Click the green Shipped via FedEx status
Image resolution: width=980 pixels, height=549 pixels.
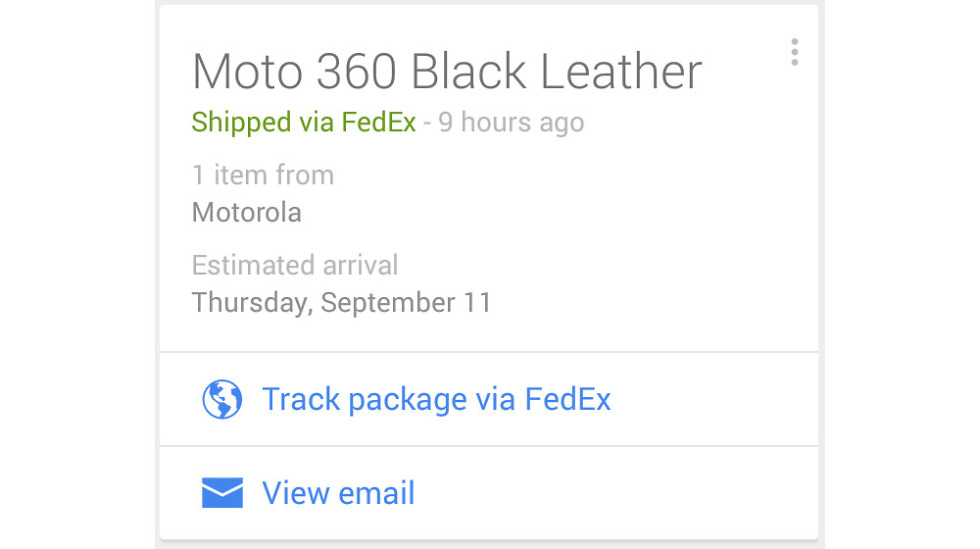pos(304,123)
